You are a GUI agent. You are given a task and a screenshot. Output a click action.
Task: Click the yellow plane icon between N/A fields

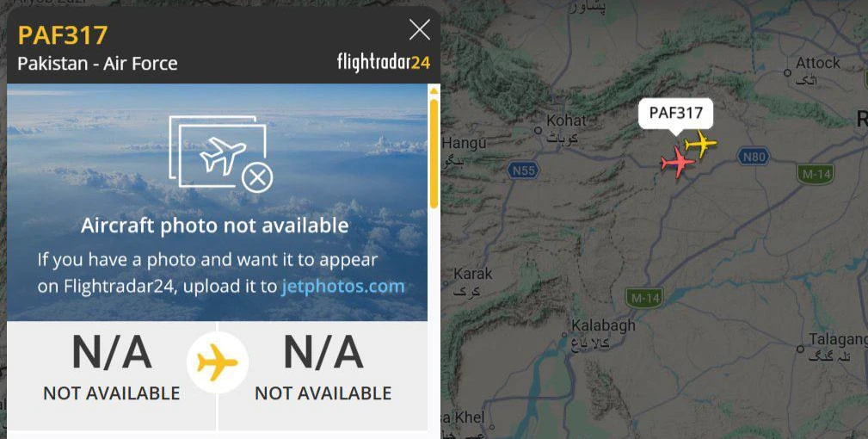point(218,363)
